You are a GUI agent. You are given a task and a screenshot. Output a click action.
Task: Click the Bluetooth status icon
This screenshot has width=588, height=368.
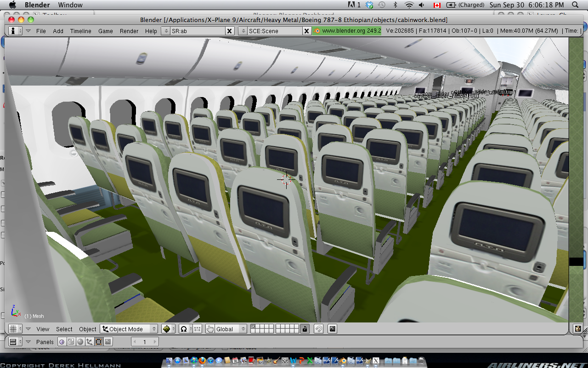[395, 5]
